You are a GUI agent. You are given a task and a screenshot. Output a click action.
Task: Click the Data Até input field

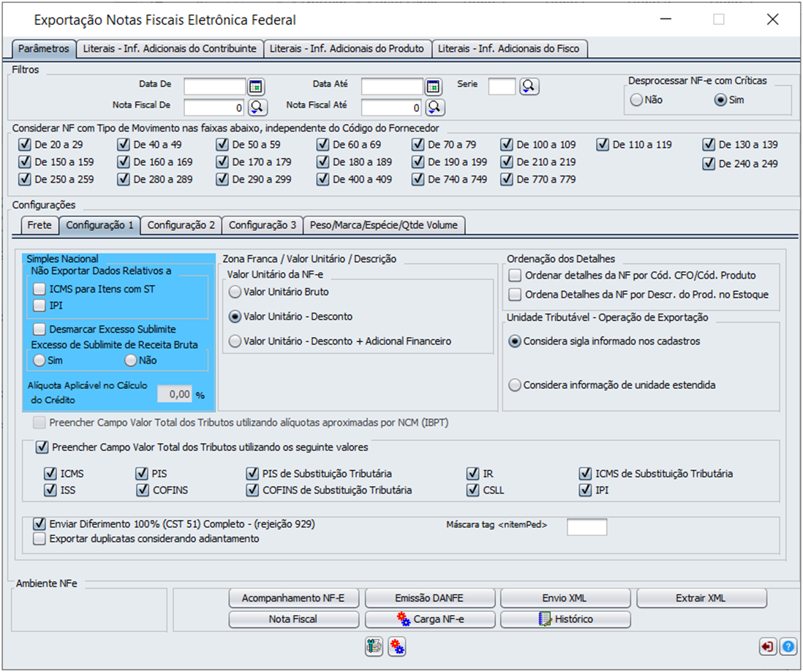click(x=392, y=86)
